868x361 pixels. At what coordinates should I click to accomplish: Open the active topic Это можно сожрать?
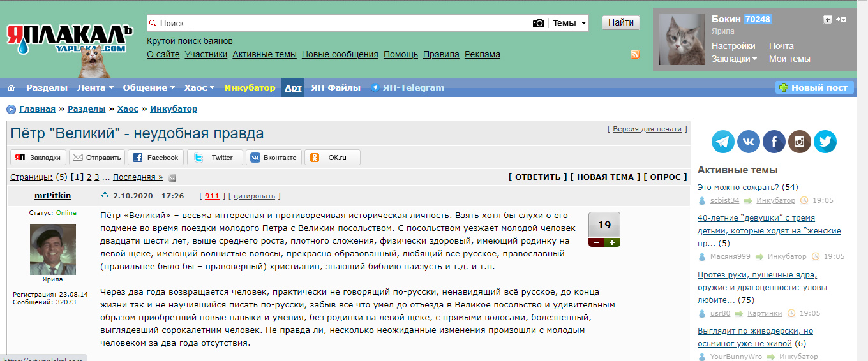(738, 187)
